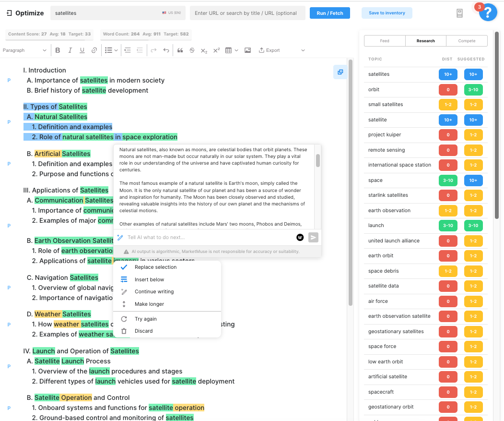This screenshot has height=421, width=504.
Task: Click the Save to inventory button
Action: coord(387,13)
